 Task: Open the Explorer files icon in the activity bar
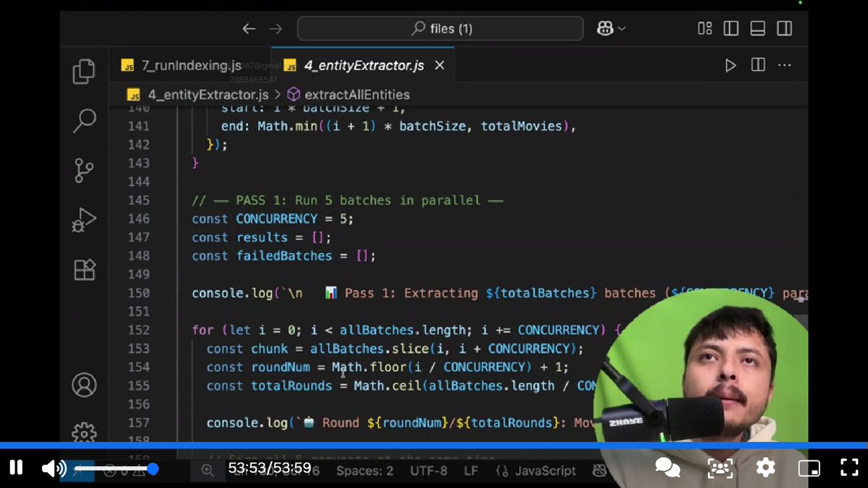pos(84,72)
